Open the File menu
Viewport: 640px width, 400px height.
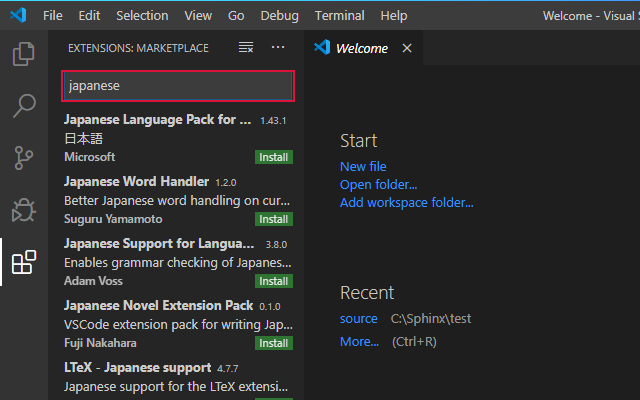[53, 16]
